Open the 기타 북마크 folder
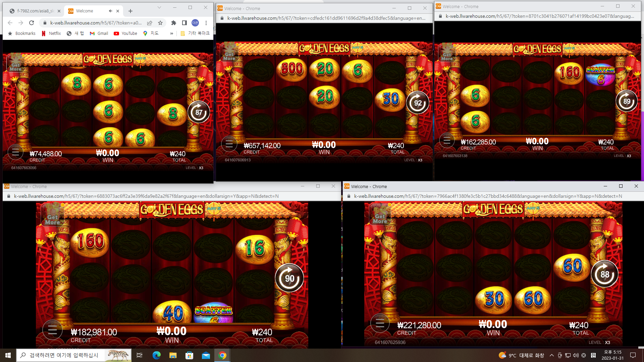 tap(195, 34)
